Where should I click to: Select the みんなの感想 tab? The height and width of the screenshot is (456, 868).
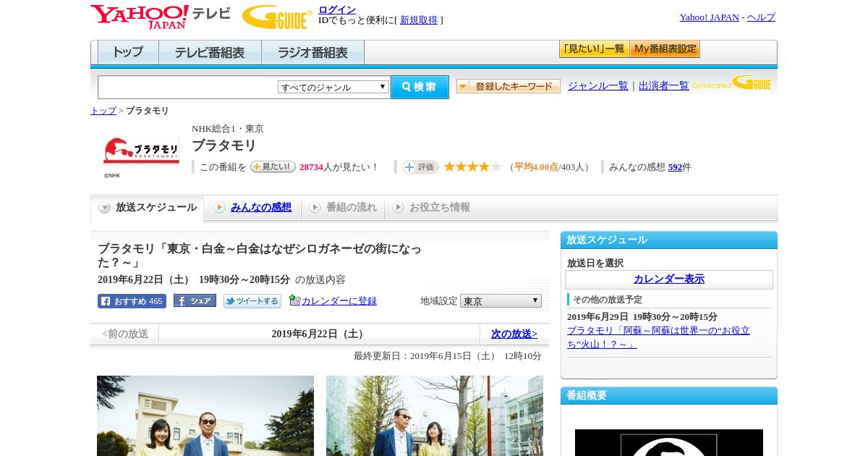[261, 207]
